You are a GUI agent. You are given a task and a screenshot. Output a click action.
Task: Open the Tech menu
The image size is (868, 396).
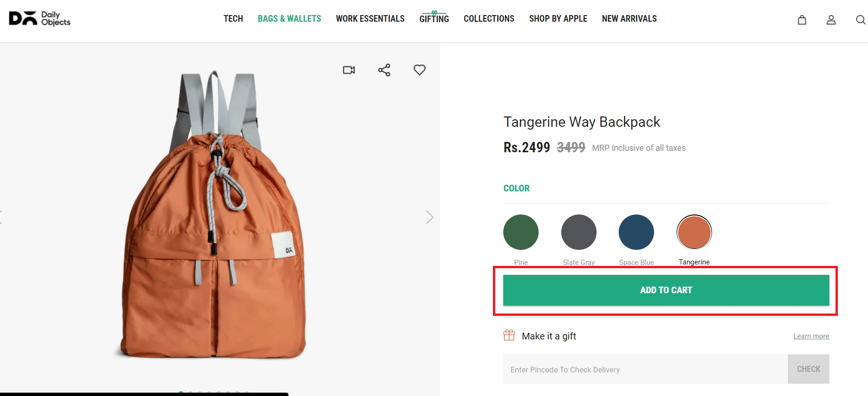click(x=233, y=19)
